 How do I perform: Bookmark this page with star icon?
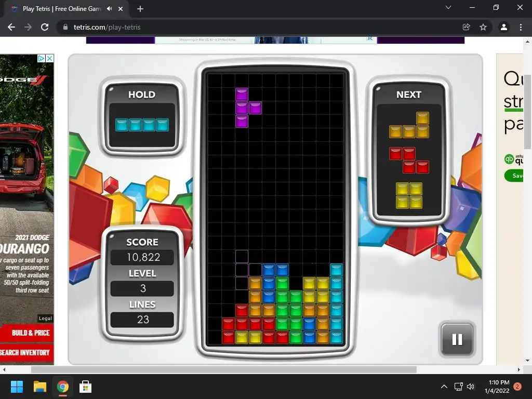[x=483, y=27]
